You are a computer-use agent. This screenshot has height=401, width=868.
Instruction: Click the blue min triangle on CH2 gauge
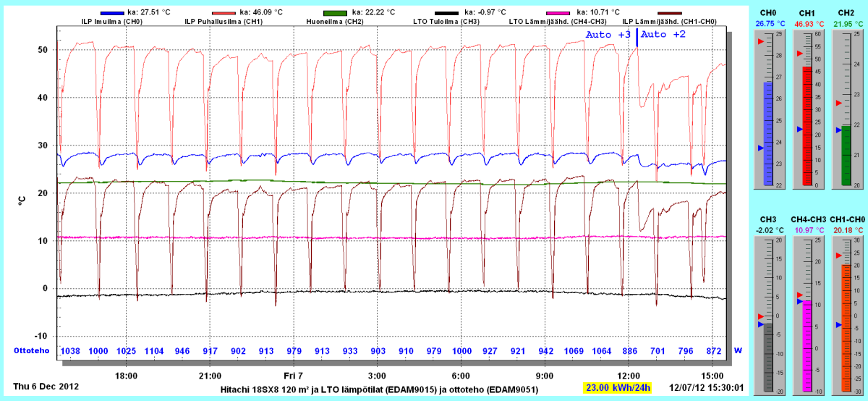point(838,130)
